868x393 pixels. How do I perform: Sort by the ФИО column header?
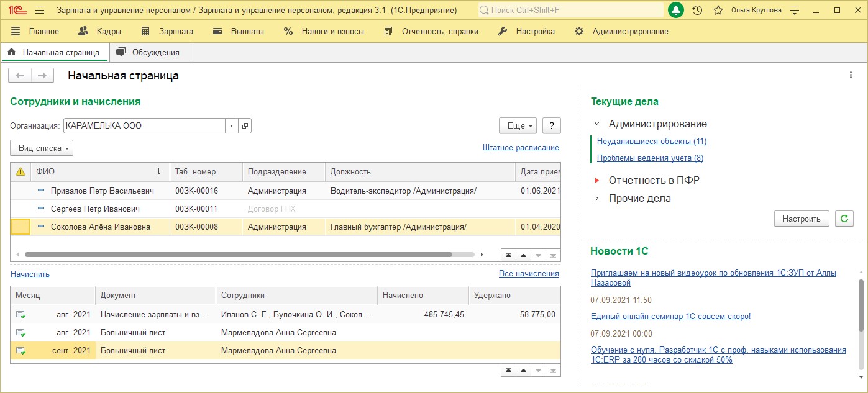pyautogui.click(x=99, y=171)
